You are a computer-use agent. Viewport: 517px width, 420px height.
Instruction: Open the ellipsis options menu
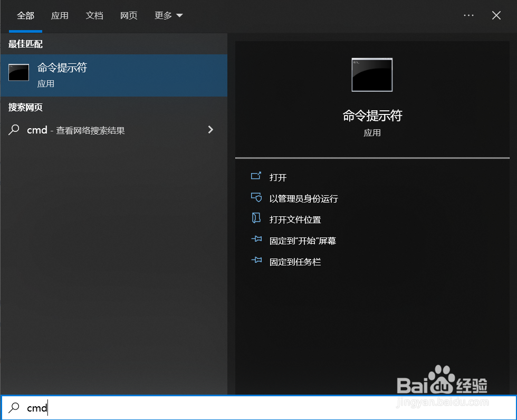(x=468, y=15)
